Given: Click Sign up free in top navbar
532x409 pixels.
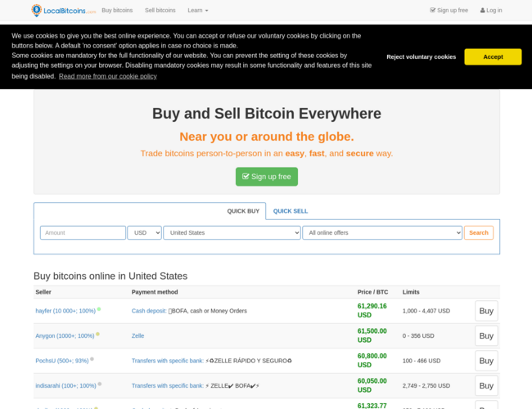Looking at the screenshot, I should [x=449, y=10].
